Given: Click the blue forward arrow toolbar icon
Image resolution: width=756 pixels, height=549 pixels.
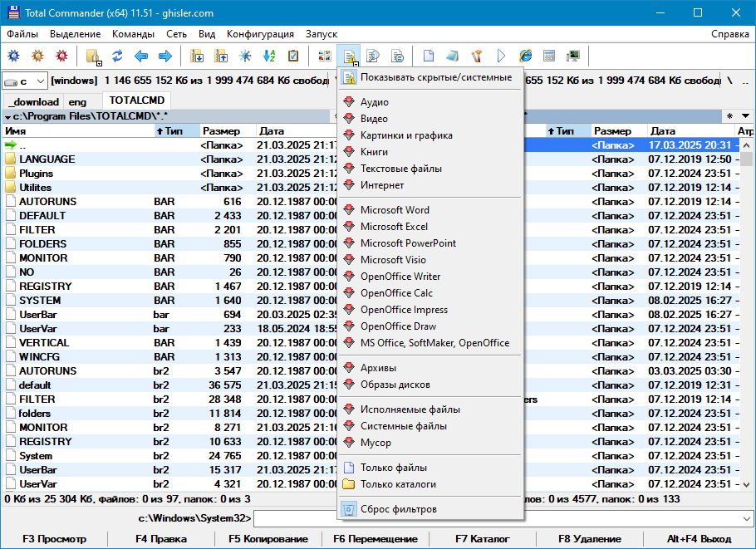Looking at the screenshot, I should point(164,56).
